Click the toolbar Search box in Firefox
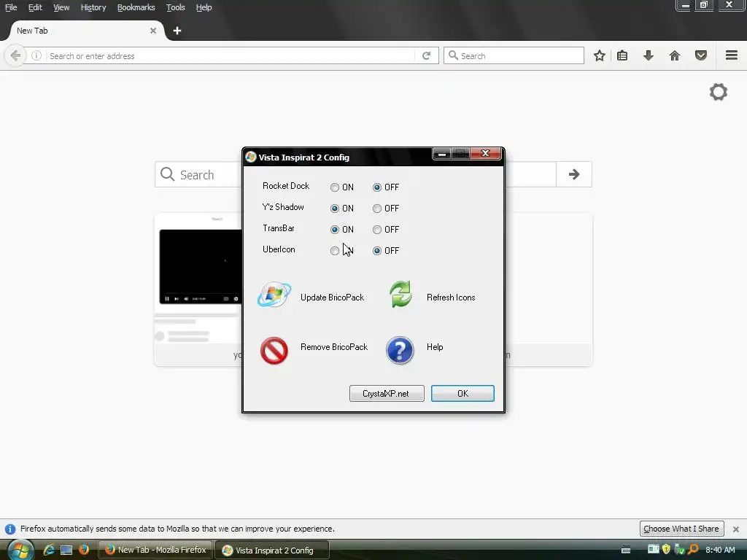 point(514,55)
